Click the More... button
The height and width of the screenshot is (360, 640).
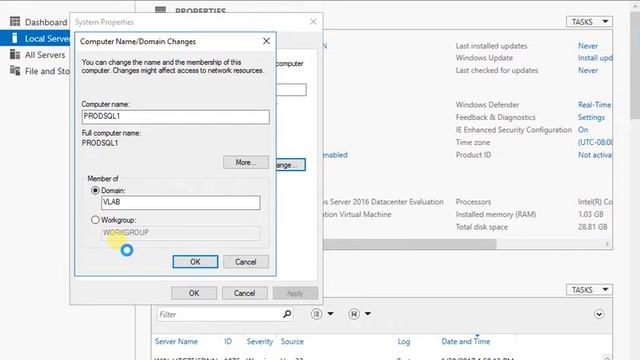point(246,162)
